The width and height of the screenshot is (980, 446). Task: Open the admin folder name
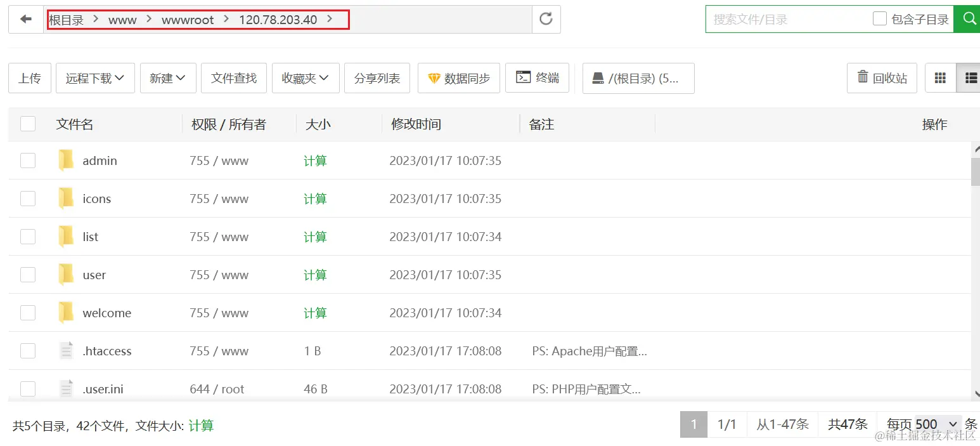[x=100, y=161]
